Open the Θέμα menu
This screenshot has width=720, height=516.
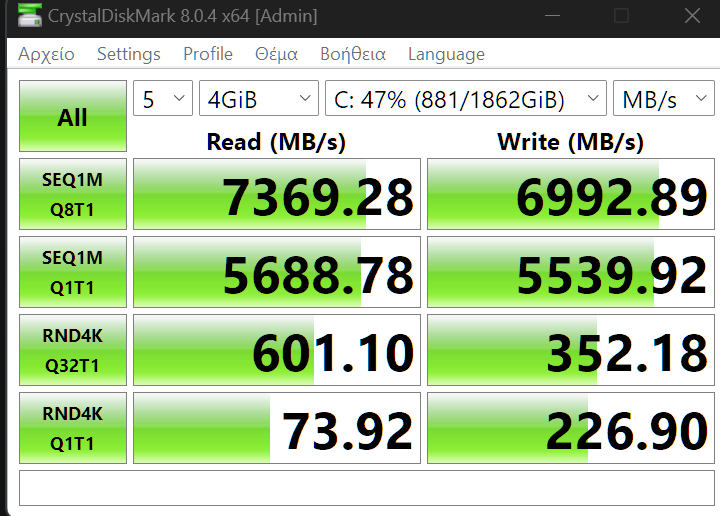(276, 54)
